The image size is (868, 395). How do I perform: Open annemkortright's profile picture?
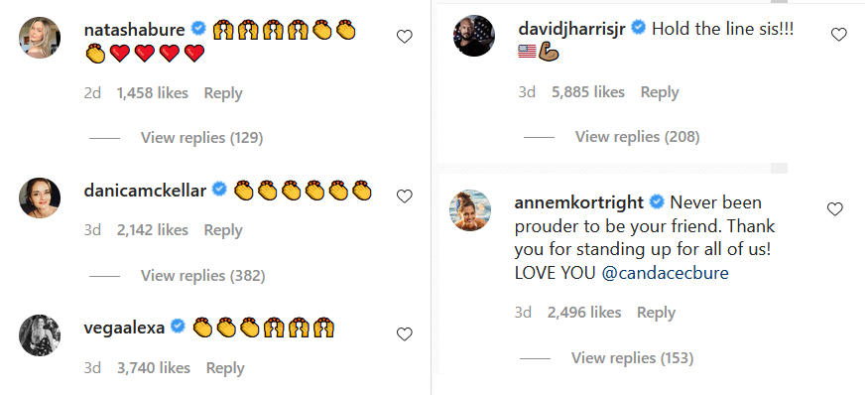coord(470,210)
